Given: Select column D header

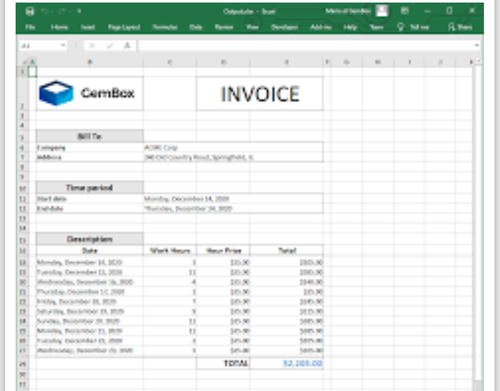Looking at the screenshot, I should click(223, 62).
